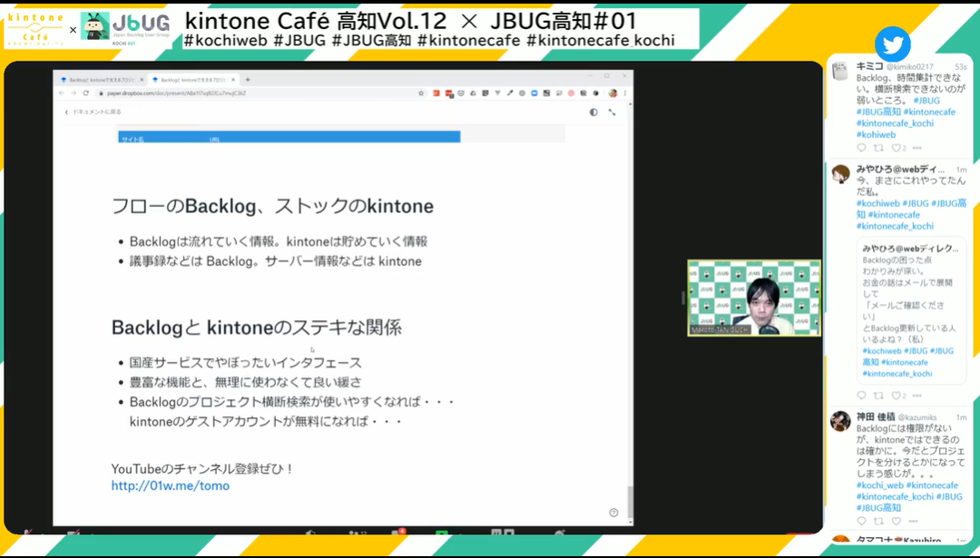Open more options on キミコ's tweet

(x=916, y=148)
